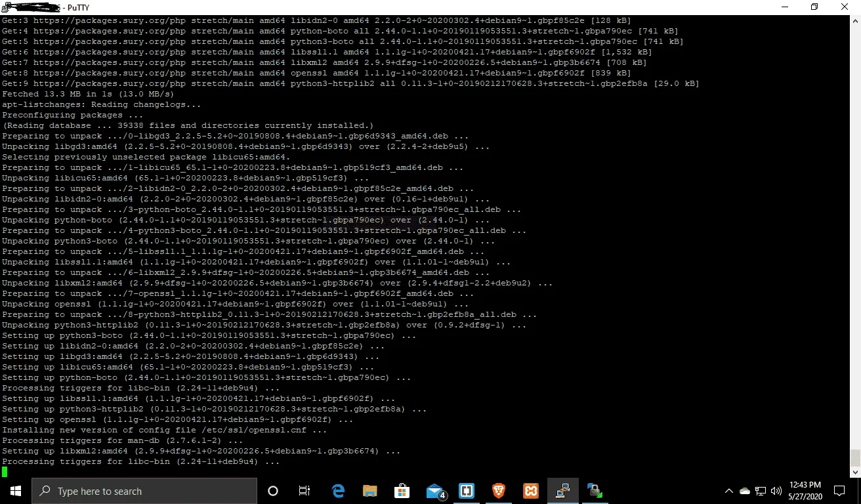The height and width of the screenshot is (504, 861).
Task: Open the Windows Start menu
Action: click(16, 491)
